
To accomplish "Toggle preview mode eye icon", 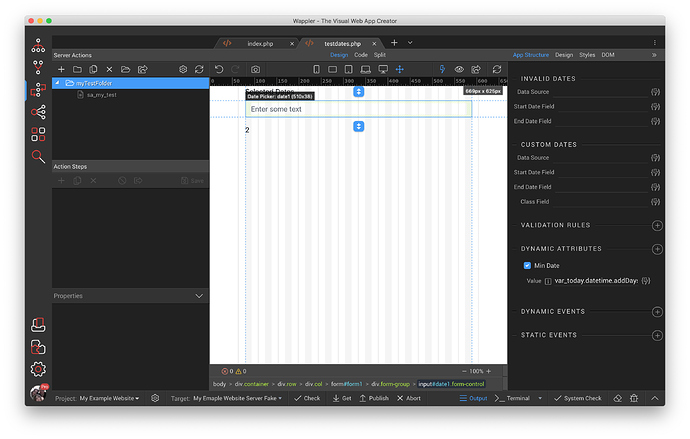I will pyautogui.click(x=459, y=69).
